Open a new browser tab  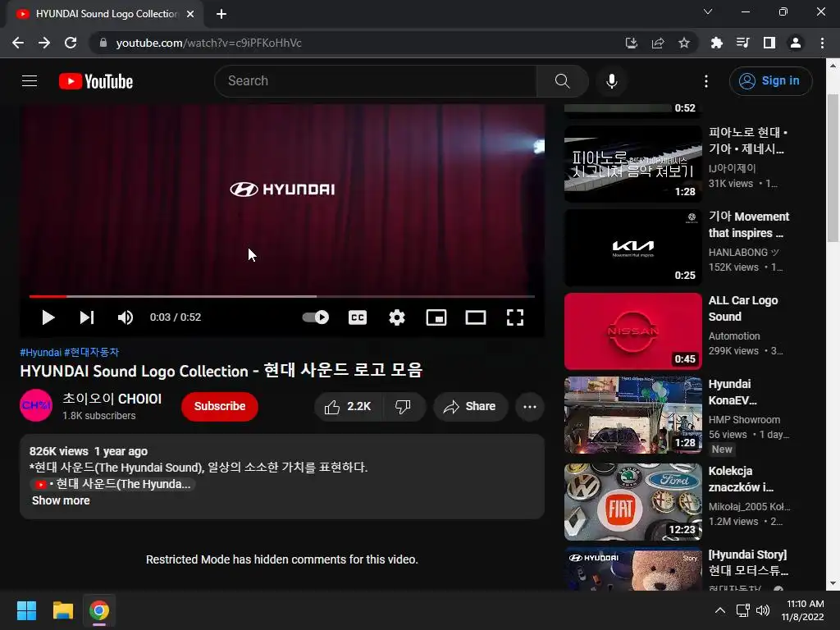tap(221, 14)
